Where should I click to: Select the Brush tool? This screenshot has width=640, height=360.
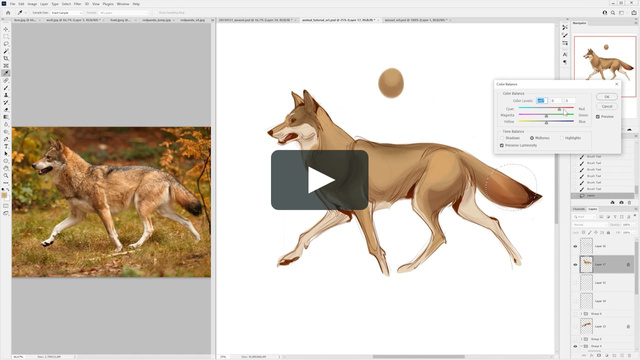click(x=6, y=88)
